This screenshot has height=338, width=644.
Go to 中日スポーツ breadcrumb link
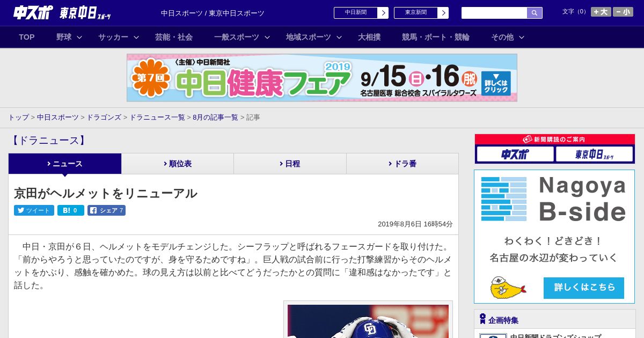[58, 117]
